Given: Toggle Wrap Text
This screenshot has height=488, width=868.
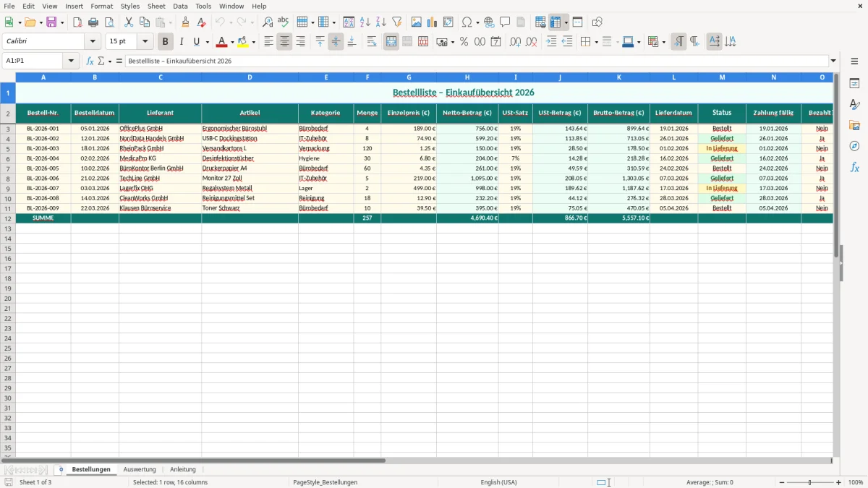Looking at the screenshot, I should [372, 42].
